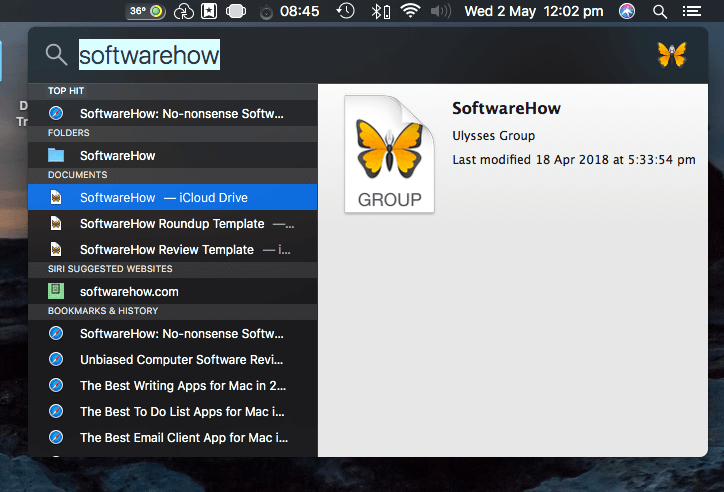Viewport: 724px width, 492px height.
Task: Open 'The Best To Do List Apps for Mac' item
Action: [x=173, y=411]
